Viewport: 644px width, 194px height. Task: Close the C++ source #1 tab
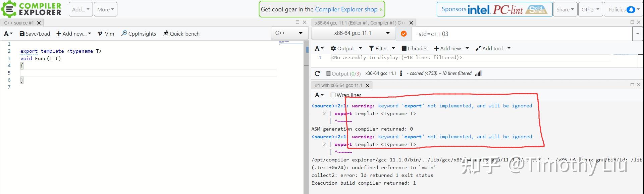coord(39,23)
